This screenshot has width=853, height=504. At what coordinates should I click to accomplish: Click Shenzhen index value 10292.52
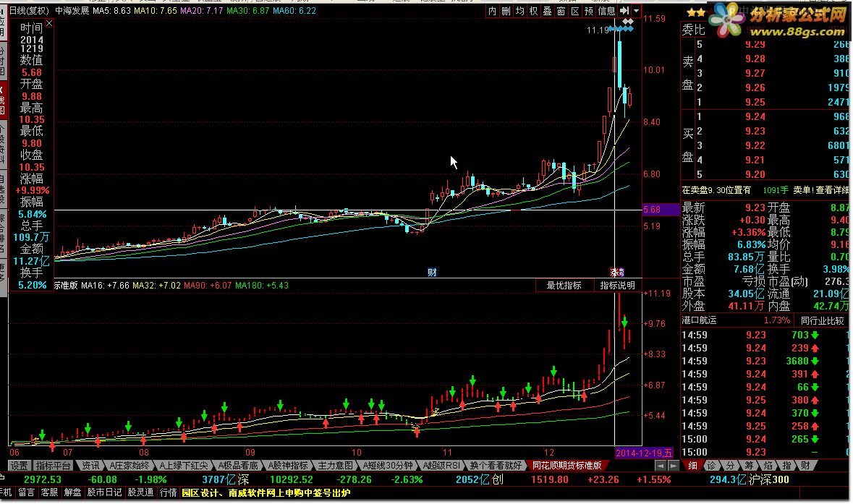coord(292,479)
